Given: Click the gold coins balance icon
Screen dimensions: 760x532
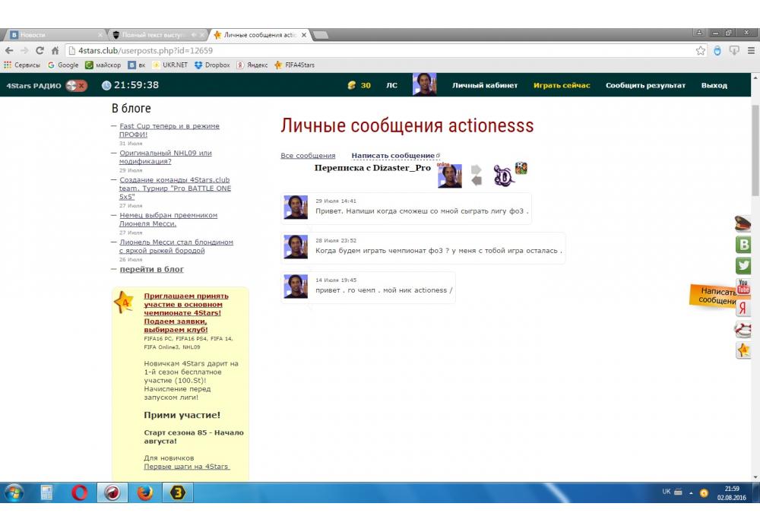Looking at the screenshot, I should (351, 86).
